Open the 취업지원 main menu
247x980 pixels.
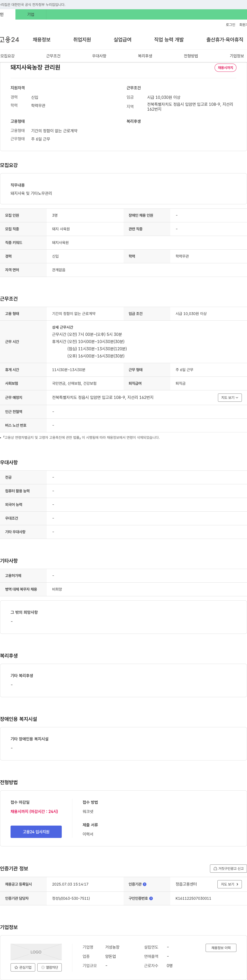point(82,40)
